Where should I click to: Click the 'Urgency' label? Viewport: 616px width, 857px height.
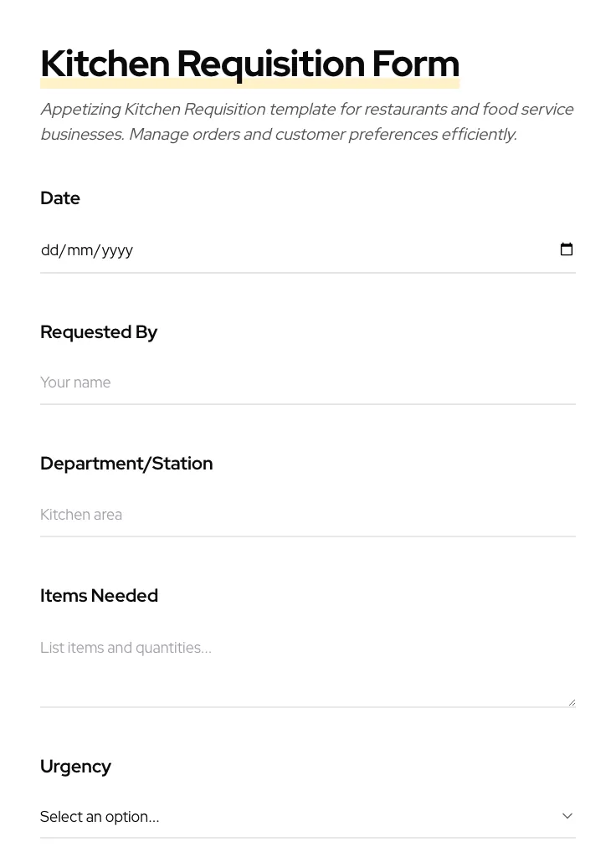[x=75, y=767]
